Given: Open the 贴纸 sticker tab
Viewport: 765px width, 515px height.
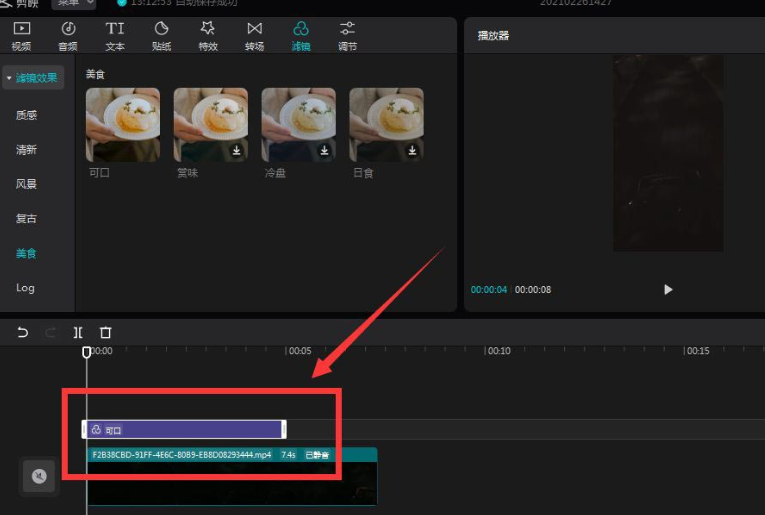Looking at the screenshot, I should (x=161, y=36).
